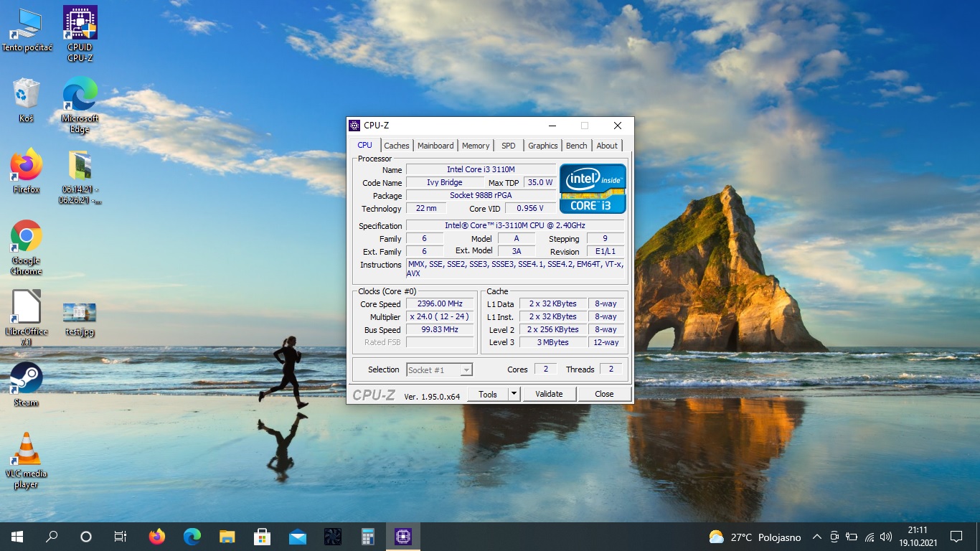This screenshot has height=551, width=980.
Task: Click the Validate button
Action: coord(549,394)
